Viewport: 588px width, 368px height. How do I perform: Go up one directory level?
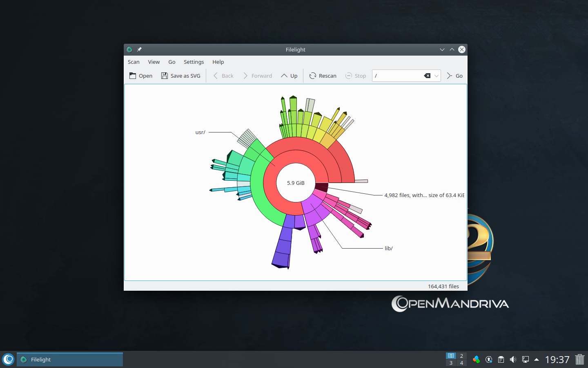(x=289, y=76)
